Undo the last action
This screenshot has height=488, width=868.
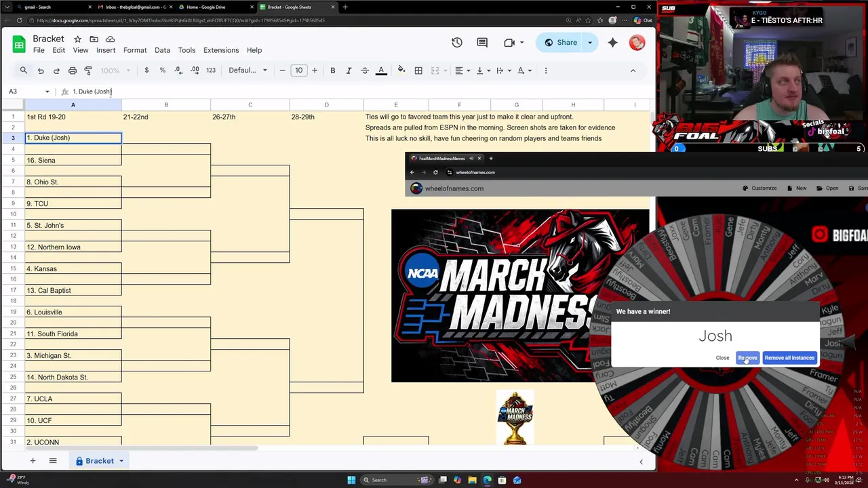41,70
